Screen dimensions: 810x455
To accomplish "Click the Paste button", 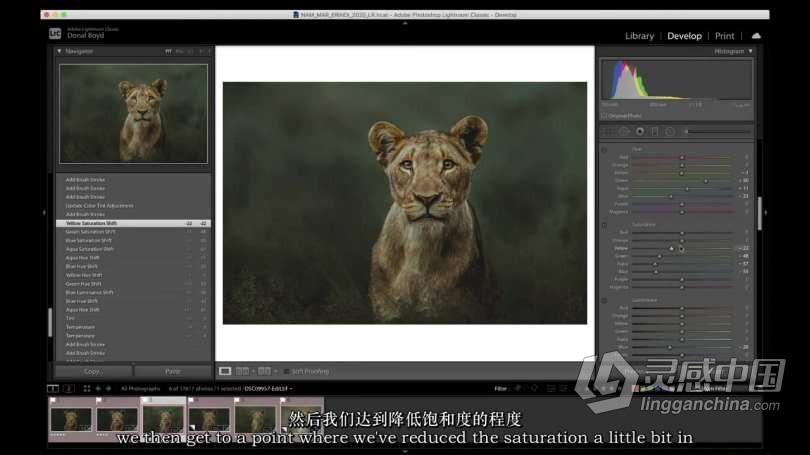I will click(173, 371).
